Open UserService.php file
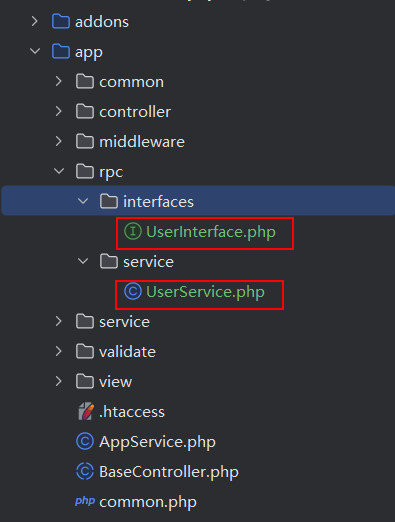The height and width of the screenshot is (522, 395). pyautogui.click(x=205, y=292)
